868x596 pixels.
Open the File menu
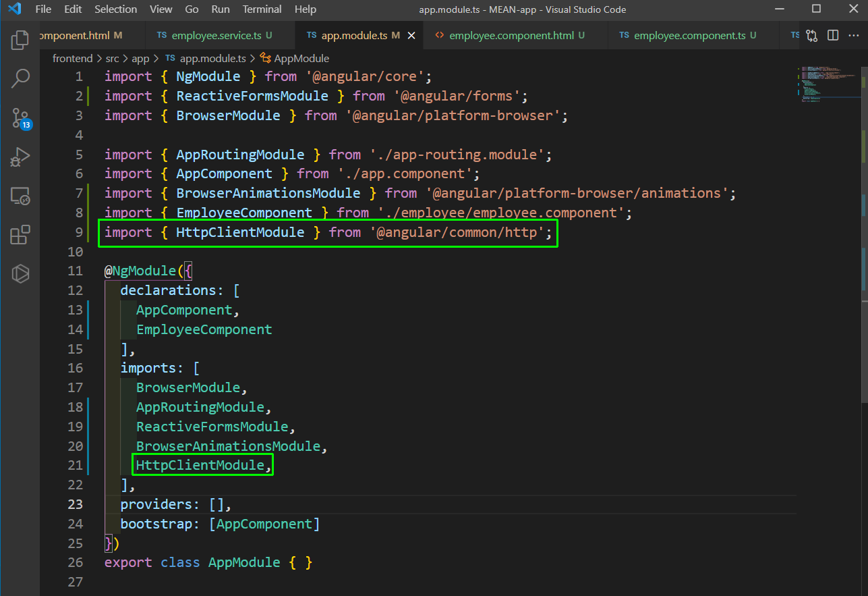tap(42, 9)
